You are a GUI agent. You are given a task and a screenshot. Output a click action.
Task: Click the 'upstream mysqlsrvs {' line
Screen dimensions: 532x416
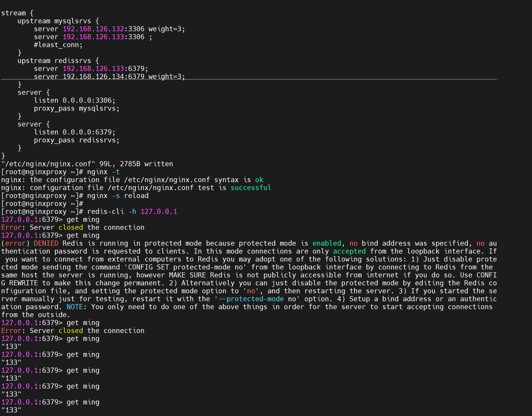tap(58, 21)
